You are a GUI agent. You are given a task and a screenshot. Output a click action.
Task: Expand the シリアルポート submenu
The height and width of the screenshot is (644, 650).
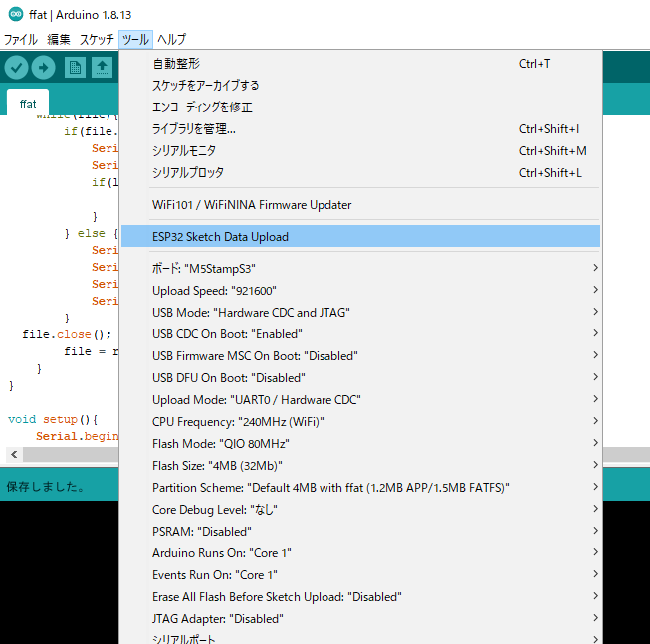(x=360, y=637)
